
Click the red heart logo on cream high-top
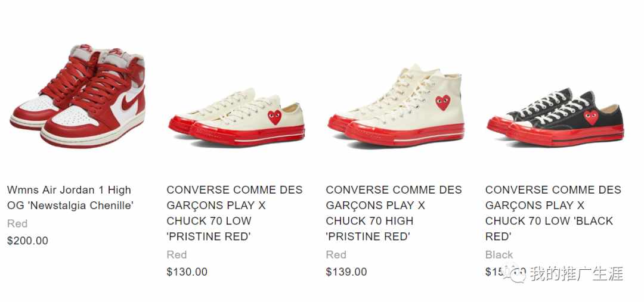[442, 102]
